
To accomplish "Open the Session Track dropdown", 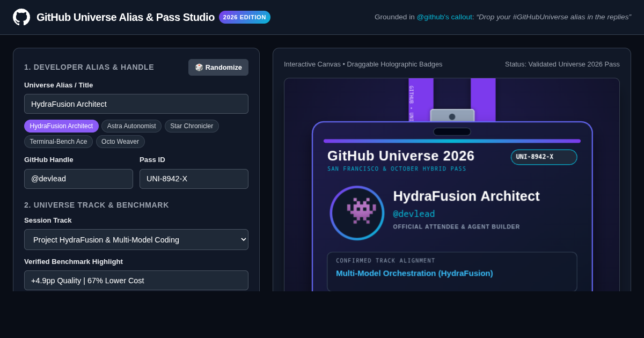I will click(136, 240).
